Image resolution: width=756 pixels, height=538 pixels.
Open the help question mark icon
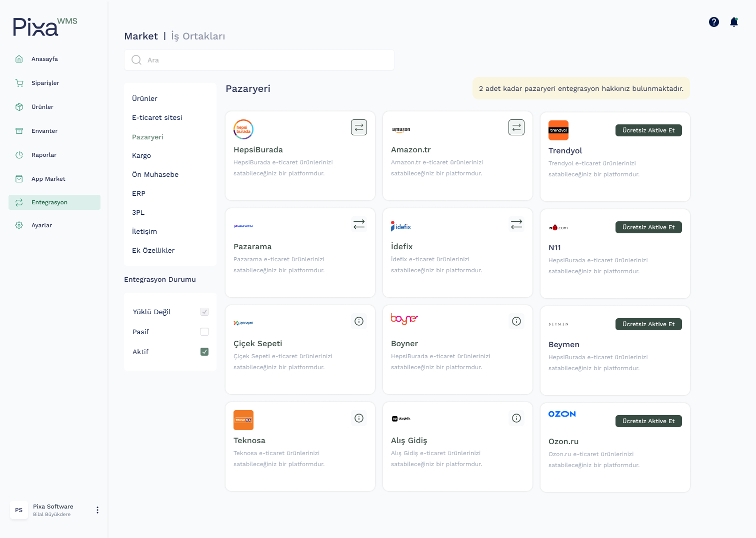point(714,22)
